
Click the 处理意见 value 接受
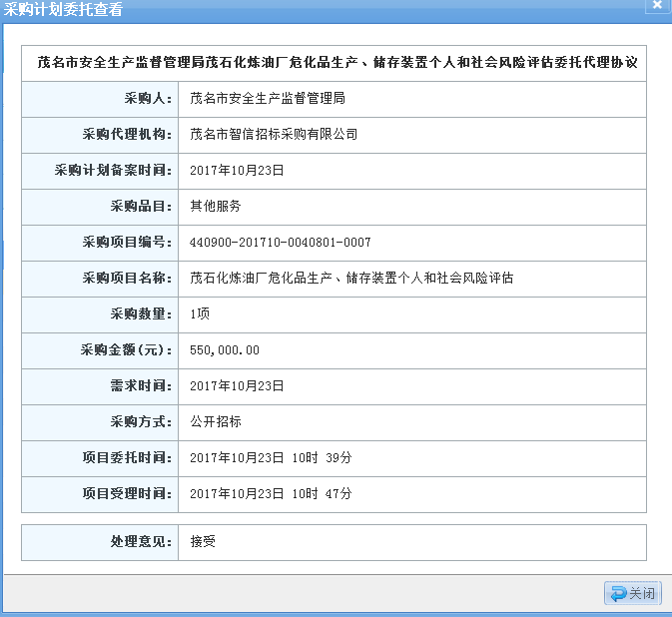[x=203, y=542]
